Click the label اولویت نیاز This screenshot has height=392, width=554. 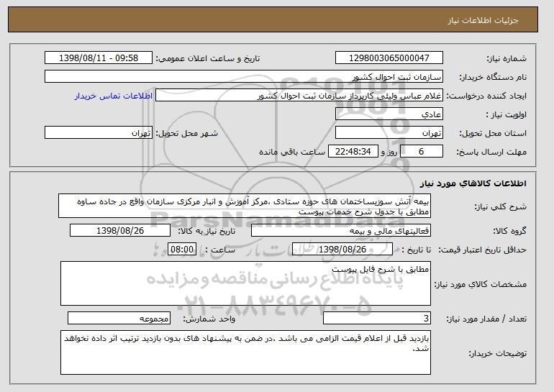[x=506, y=115]
